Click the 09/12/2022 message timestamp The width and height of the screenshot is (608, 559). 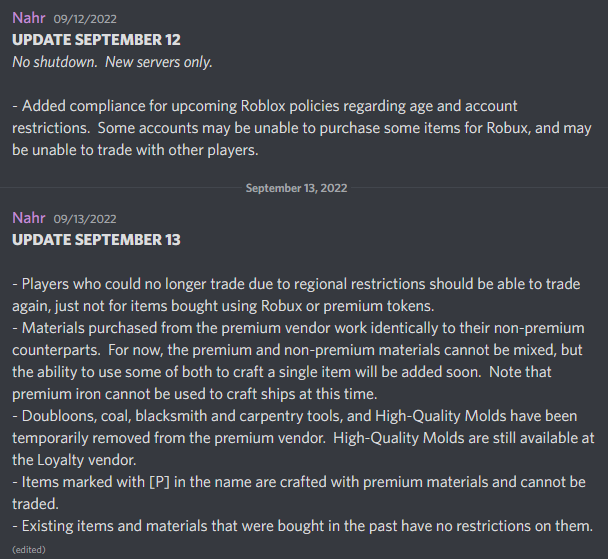[x=85, y=19]
